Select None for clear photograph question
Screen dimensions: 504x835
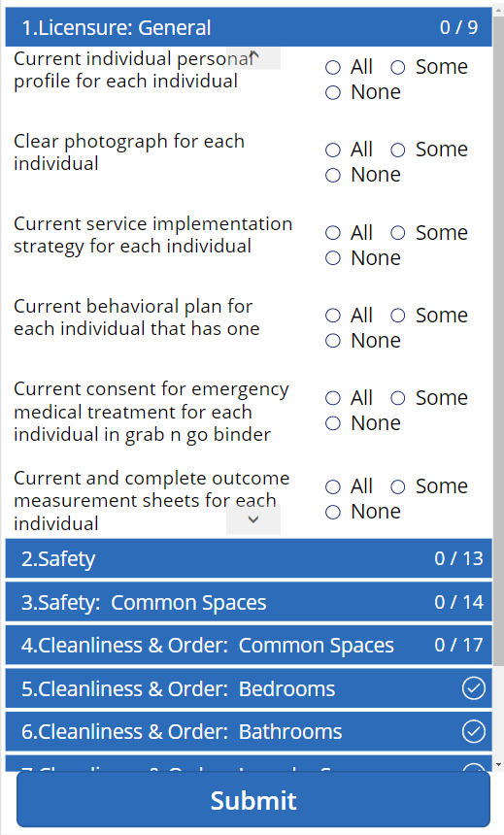click(x=333, y=175)
